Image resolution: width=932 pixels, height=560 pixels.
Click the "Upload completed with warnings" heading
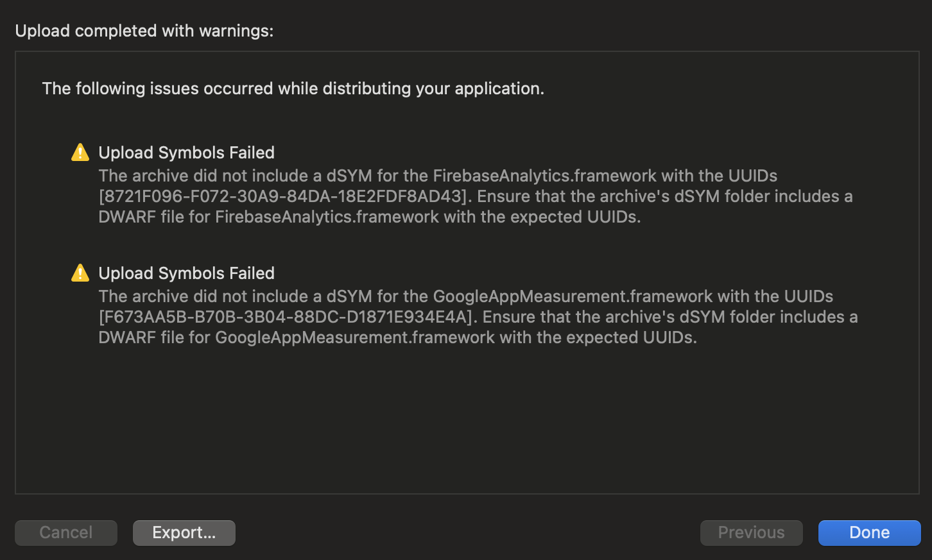coord(144,31)
